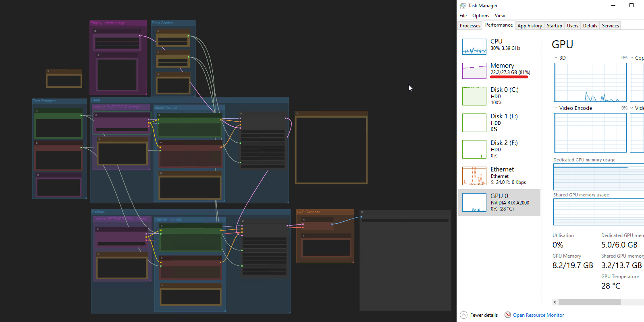Open the Video Encode engine dropdown

(556, 108)
